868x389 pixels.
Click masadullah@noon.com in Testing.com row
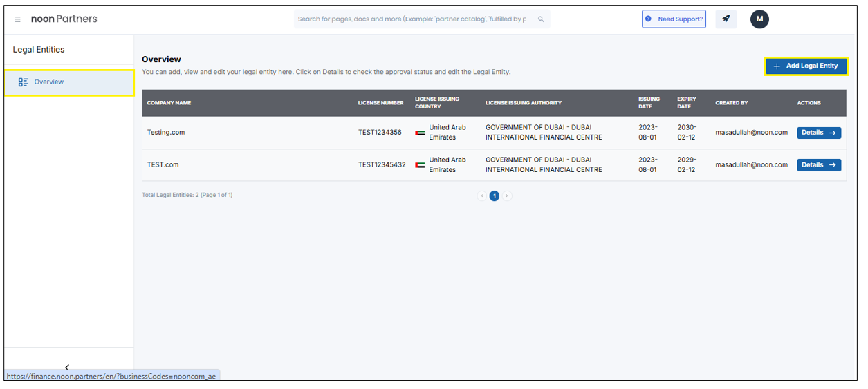(x=752, y=133)
